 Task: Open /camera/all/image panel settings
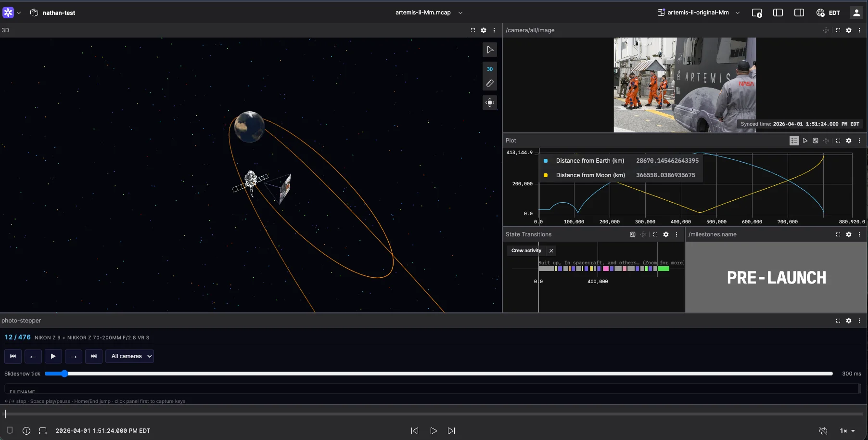click(x=849, y=30)
